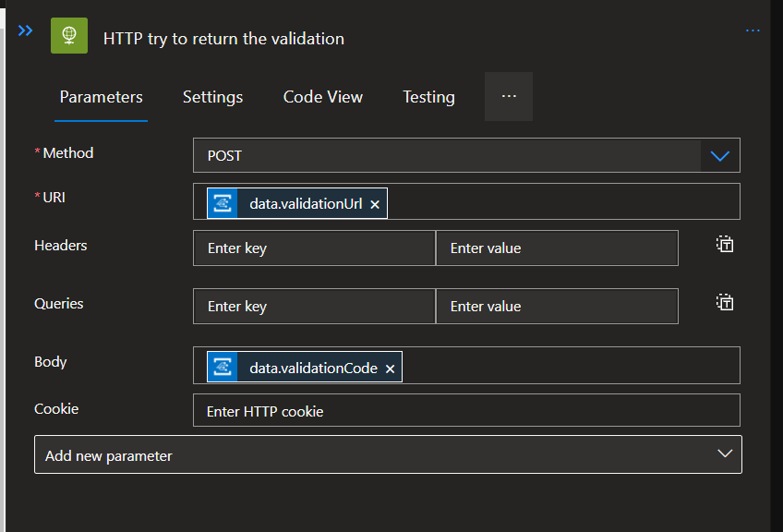Screen dimensions: 783x532
Task: Switch to the Settings tab
Action: pos(212,96)
